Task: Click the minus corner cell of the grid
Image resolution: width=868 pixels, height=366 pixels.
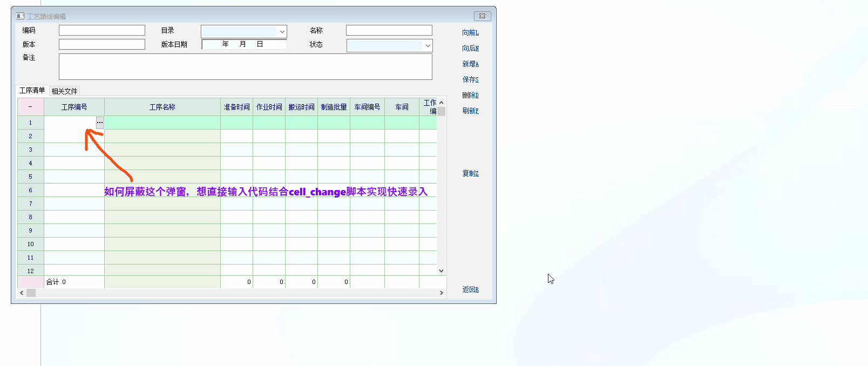Action: [30, 107]
